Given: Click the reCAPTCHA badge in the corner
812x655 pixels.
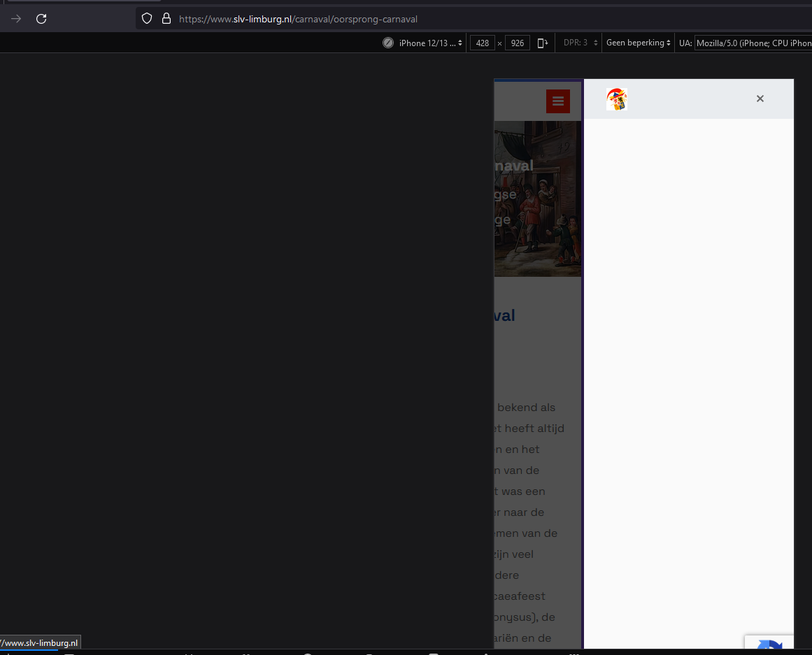Looking at the screenshot, I should [769, 642].
